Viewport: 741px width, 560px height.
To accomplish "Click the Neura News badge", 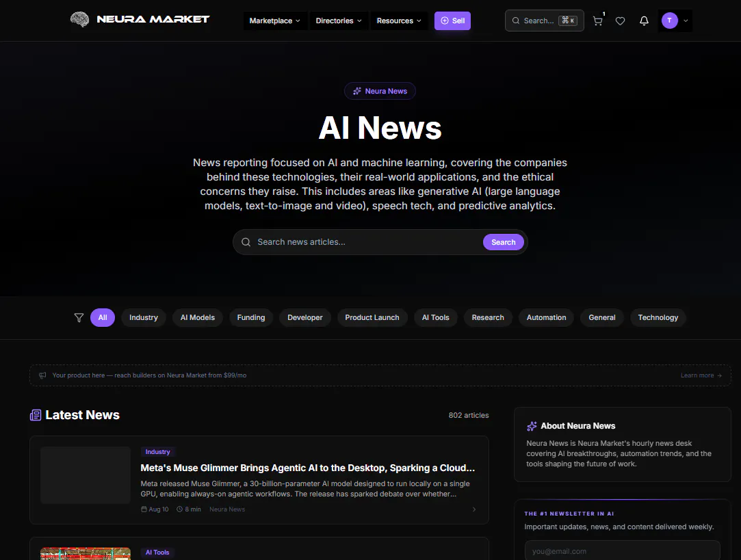I will click(380, 91).
